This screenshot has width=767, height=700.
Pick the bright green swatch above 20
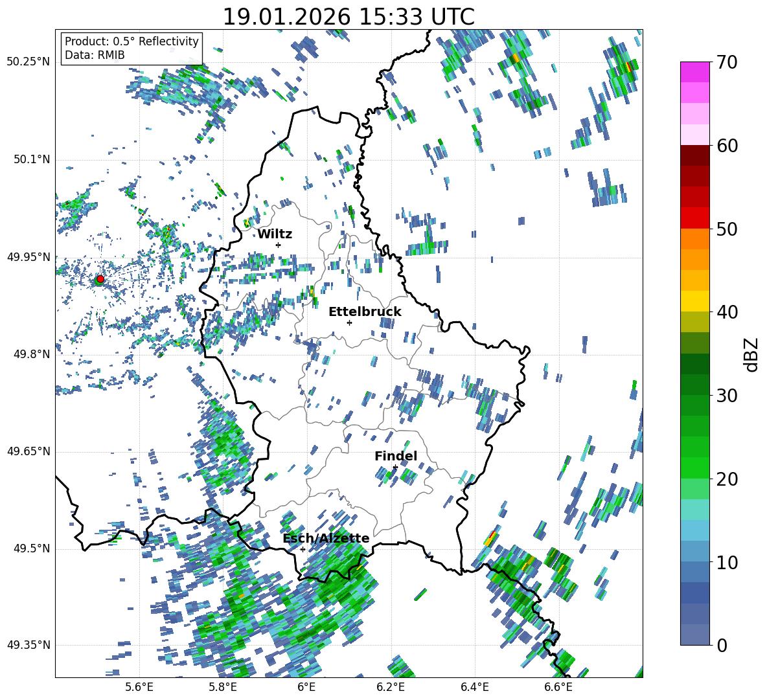pyautogui.click(x=694, y=468)
